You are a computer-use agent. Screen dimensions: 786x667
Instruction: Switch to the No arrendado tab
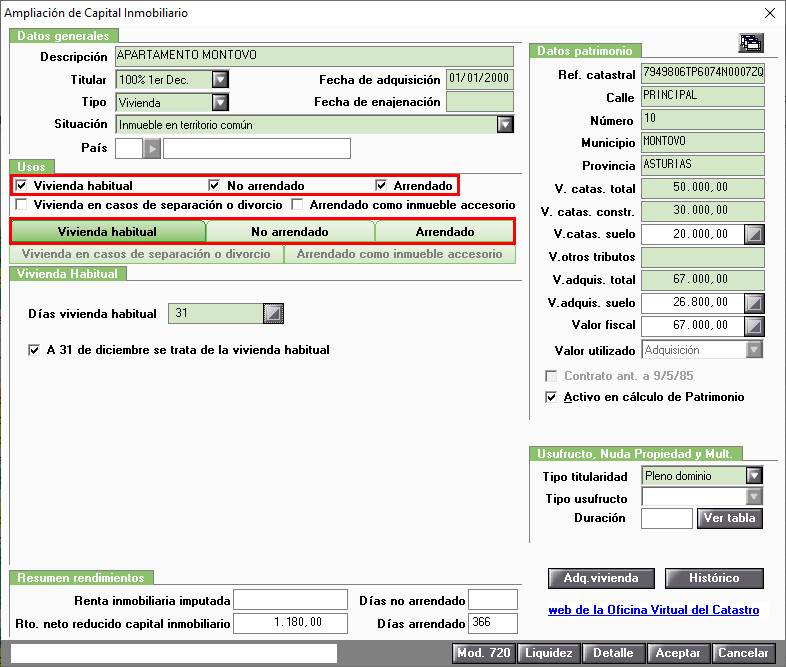coord(290,232)
